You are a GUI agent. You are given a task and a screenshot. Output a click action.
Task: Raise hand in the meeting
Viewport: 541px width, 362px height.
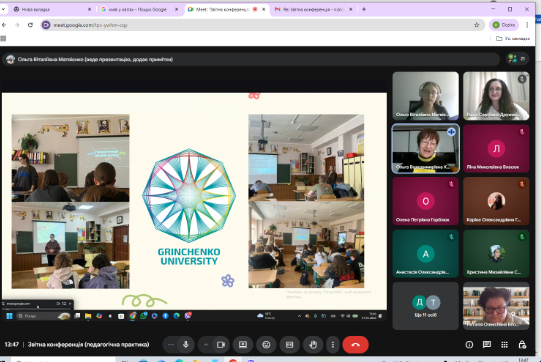313,344
